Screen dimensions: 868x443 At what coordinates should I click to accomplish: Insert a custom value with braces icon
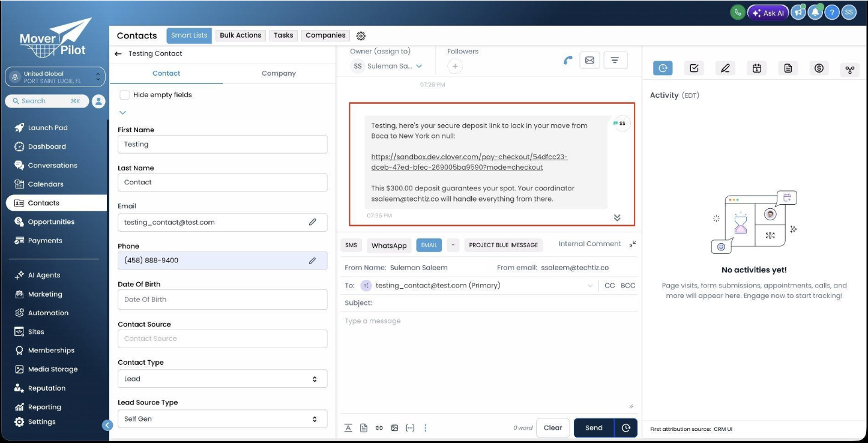(x=410, y=428)
